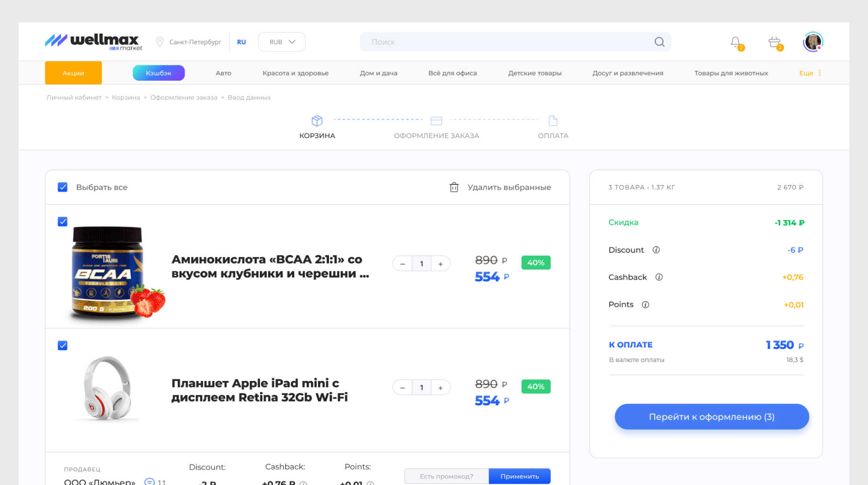
Task: Increase quantity of the Apple iPad mini
Action: click(x=441, y=388)
